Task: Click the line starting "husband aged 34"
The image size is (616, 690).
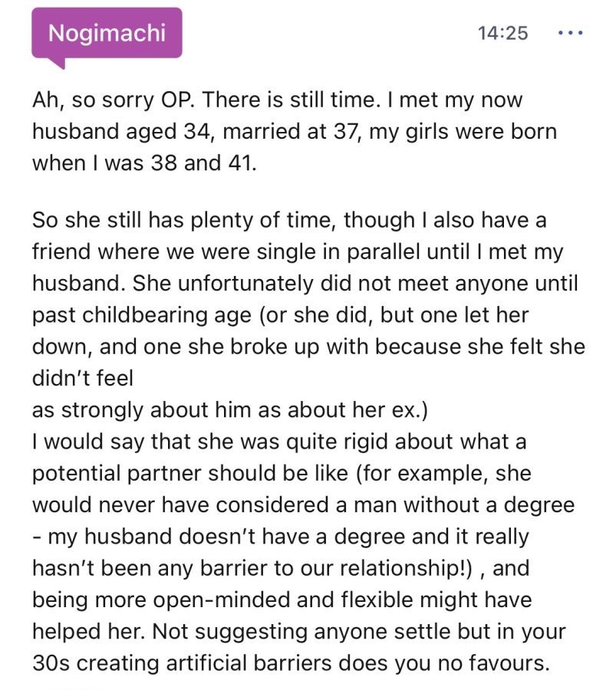Action: click(x=295, y=132)
